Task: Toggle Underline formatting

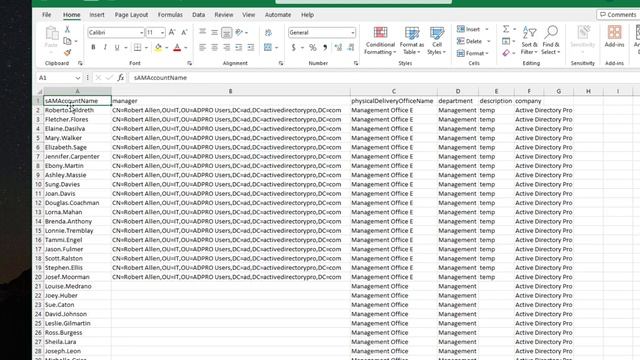Action: (117, 48)
